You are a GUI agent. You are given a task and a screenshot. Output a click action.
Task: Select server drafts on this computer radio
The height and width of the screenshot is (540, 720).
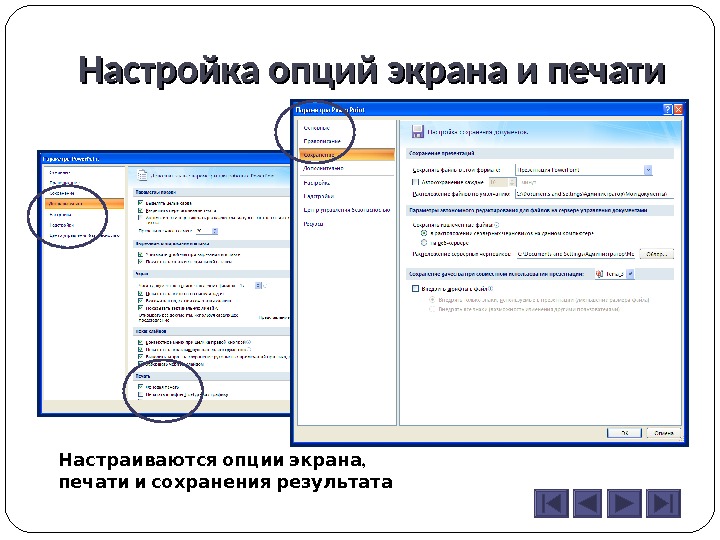tap(424, 233)
